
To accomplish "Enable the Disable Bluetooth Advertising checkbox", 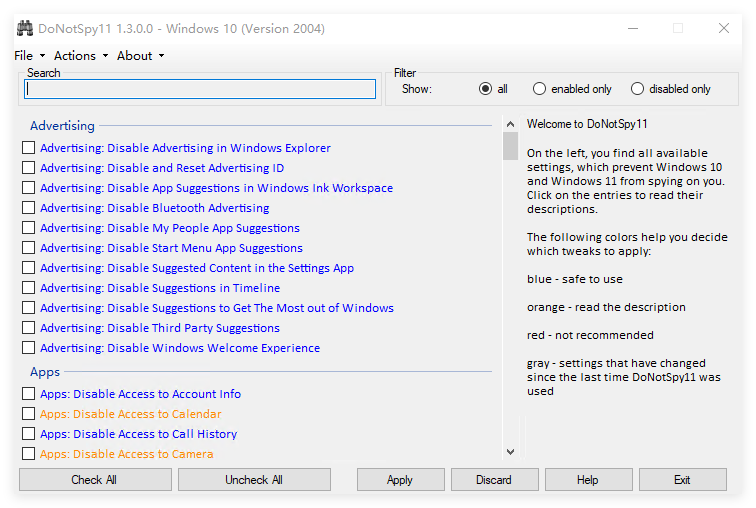I will (28, 207).
